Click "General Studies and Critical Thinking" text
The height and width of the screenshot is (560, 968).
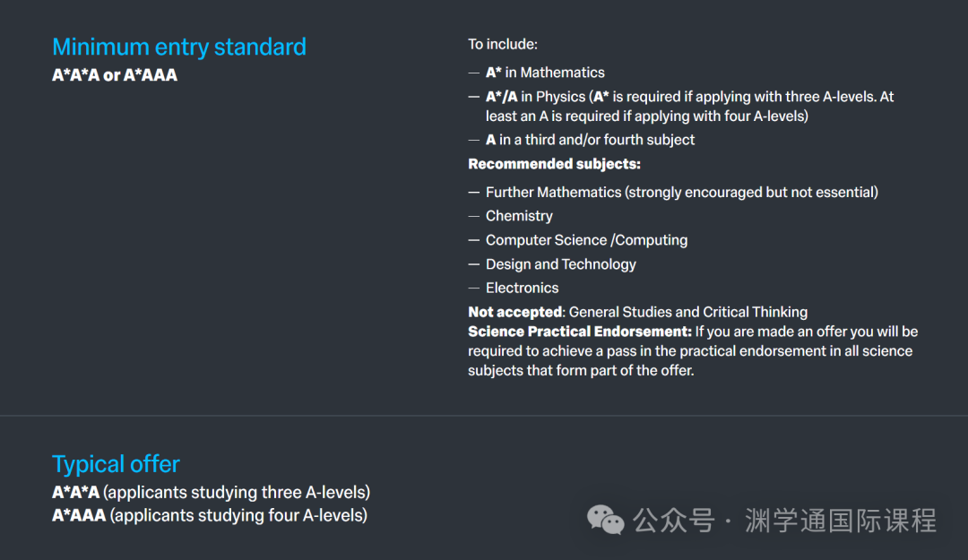coord(688,312)
